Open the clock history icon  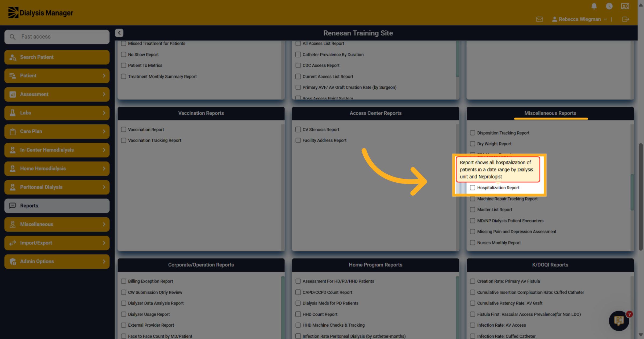pos(609,6)
